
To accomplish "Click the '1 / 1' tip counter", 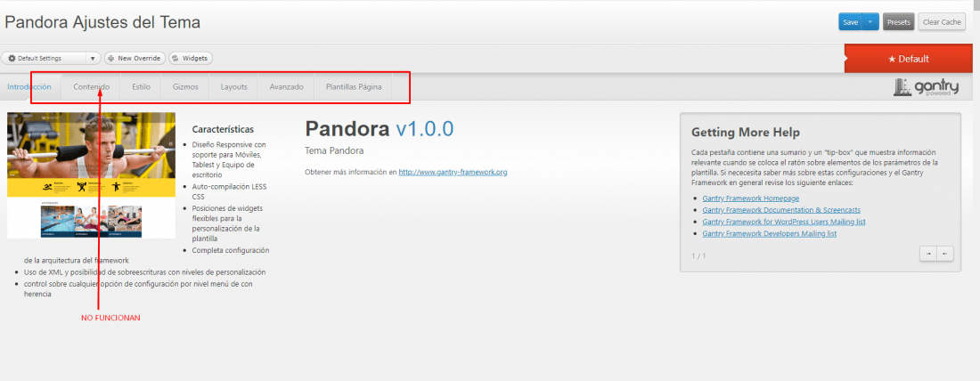I will point(698,256).
